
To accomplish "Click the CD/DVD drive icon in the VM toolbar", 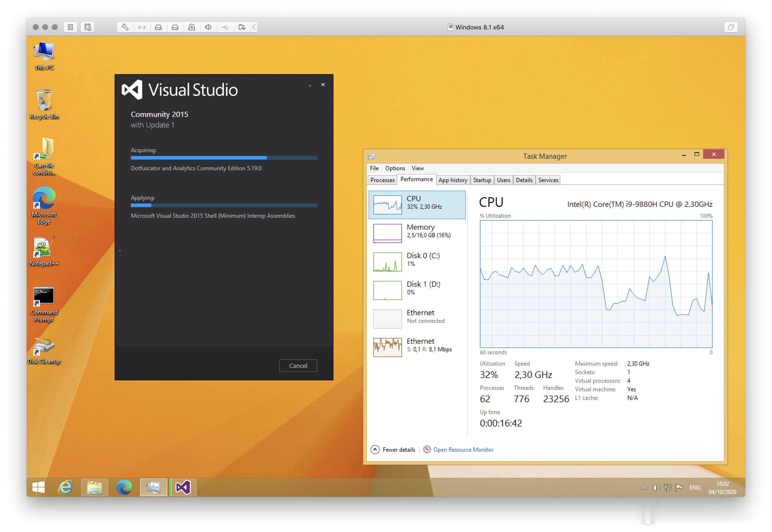I will pos(192,27).
